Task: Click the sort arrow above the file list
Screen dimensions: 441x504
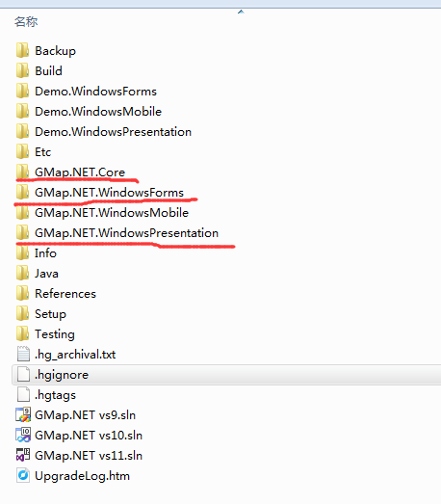Action: pos(241,12)
